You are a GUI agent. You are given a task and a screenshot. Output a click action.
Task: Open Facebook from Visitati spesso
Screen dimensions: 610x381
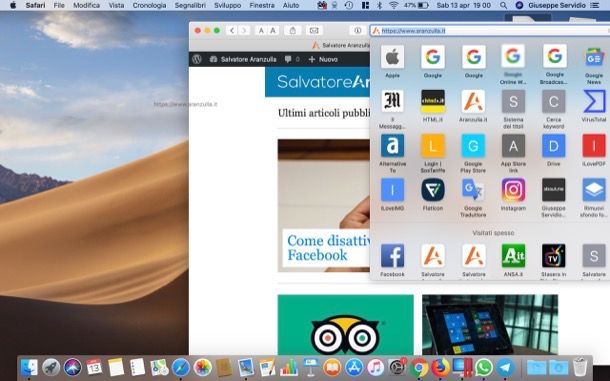tap(392, 256)
